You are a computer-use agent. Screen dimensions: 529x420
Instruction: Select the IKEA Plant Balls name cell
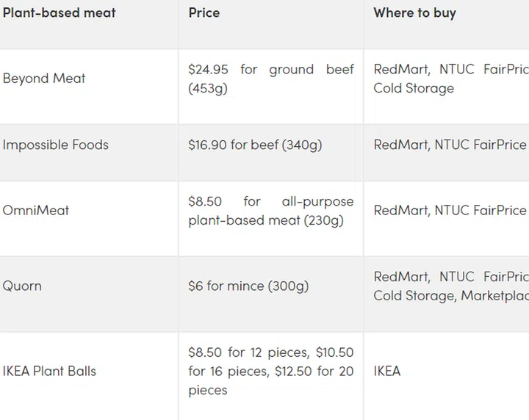point(49,371)
